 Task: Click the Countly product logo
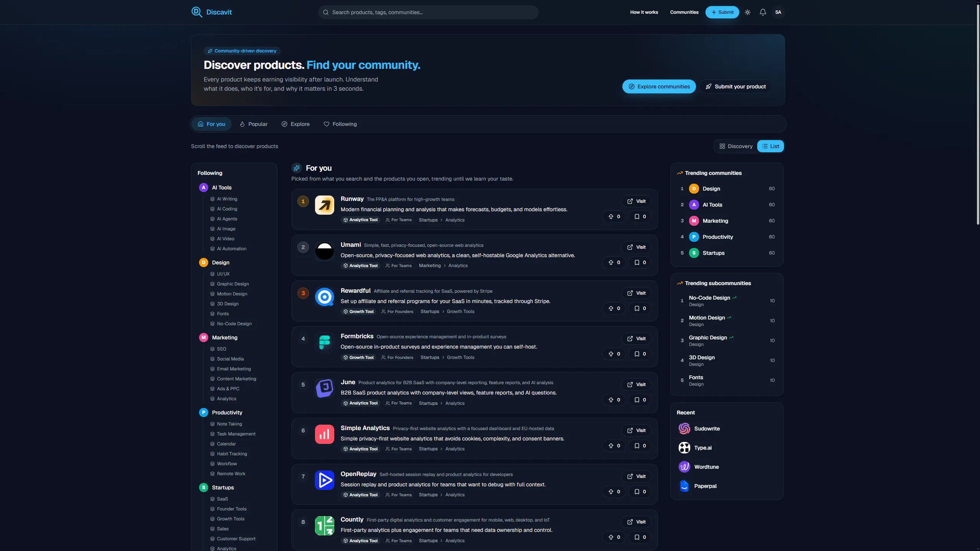pos(325,526)
